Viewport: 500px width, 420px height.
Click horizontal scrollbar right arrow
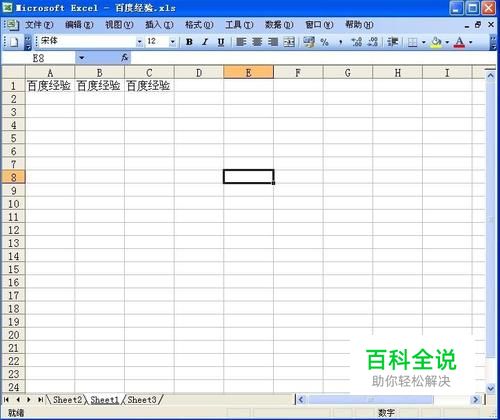coord(475,399)
